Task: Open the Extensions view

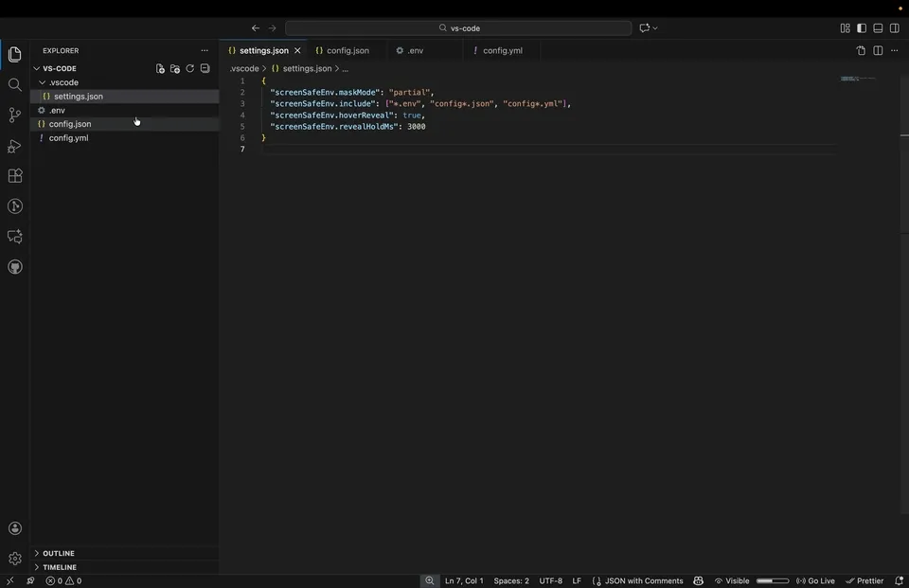Action: coord(14,175)
